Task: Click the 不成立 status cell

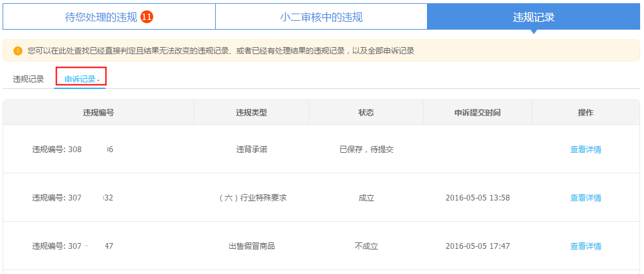Action: coord(366,246)
